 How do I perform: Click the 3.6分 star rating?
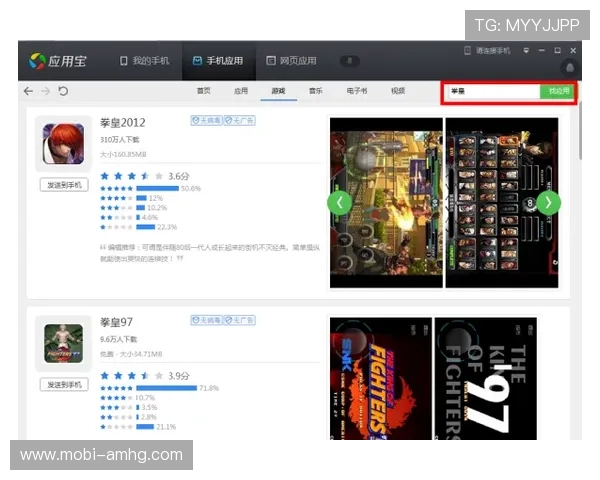click(145, 176)
